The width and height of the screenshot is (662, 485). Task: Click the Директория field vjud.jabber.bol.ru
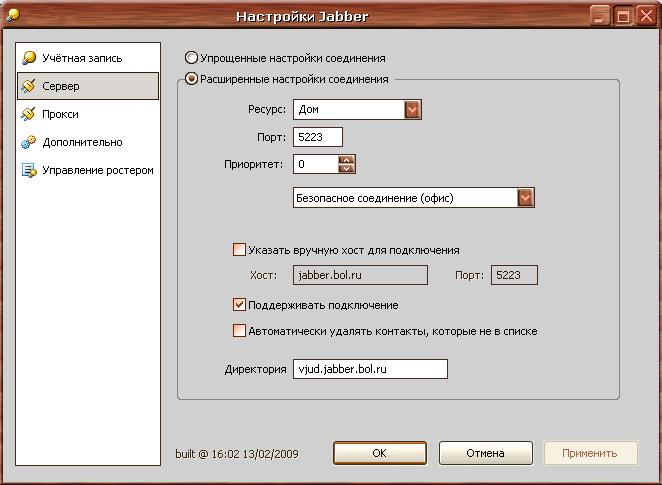click(370, 369)
